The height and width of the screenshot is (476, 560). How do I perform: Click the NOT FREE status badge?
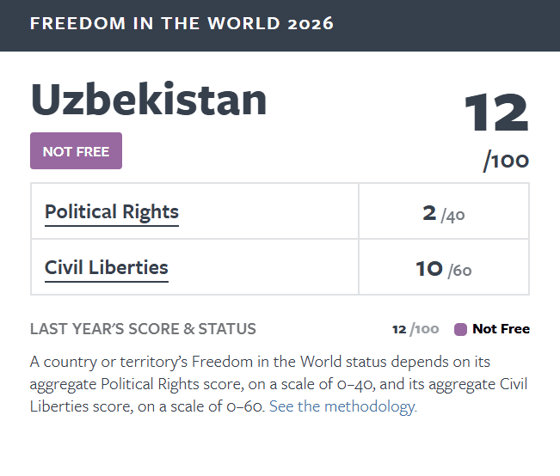click(x=76, y=151)
